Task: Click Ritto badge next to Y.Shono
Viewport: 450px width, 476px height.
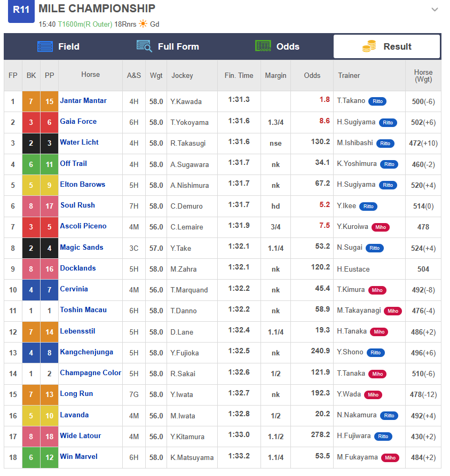Action: coord(376,353)
